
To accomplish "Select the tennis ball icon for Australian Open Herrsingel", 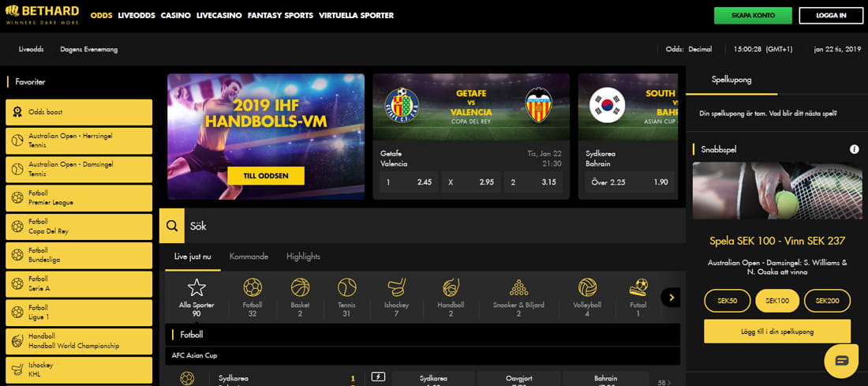I will tap(17, 141).
